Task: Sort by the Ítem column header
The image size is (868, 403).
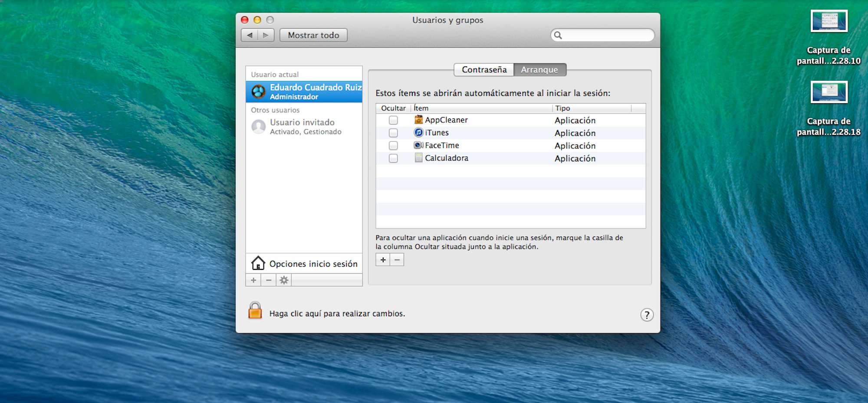Action: click(481, 108)
